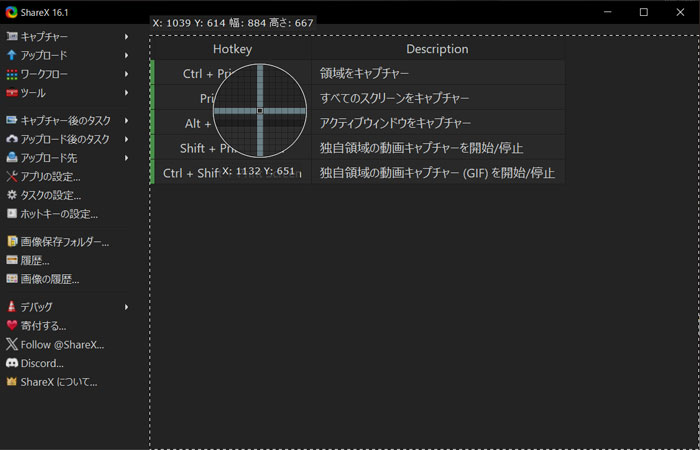
Task: Select the アクティブウィンドウをキャプチャー description cell
Action: 438,123
